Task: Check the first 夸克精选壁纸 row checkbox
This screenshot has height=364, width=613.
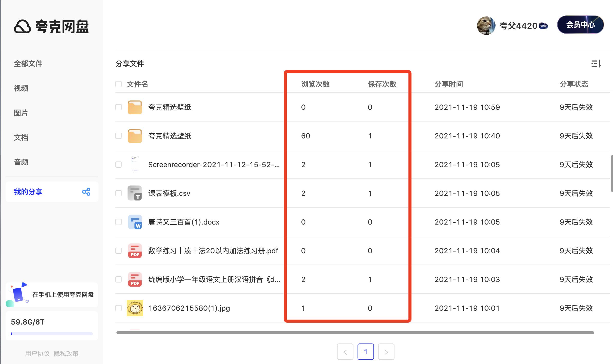Action: tap(118, 107)
